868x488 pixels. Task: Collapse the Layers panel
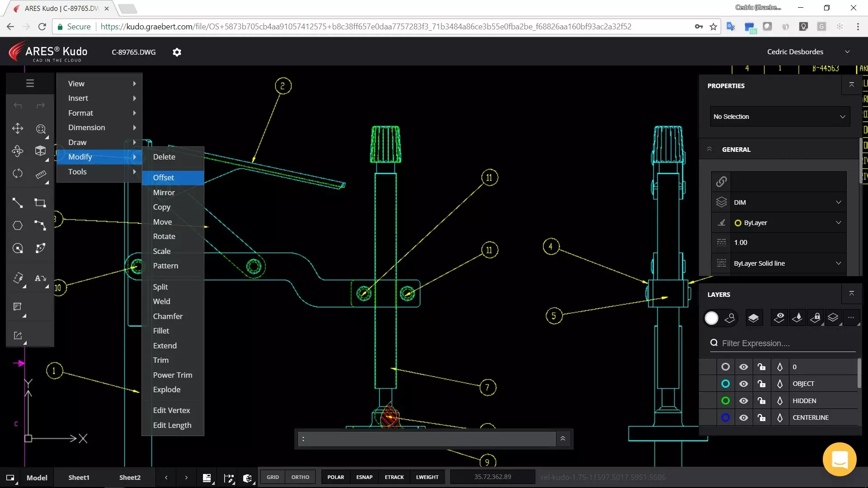click(x=852, y=294)
